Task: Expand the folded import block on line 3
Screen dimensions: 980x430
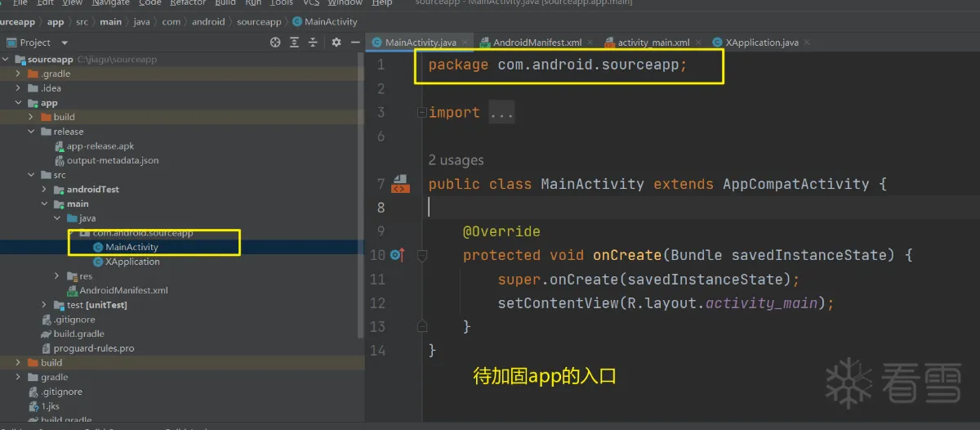Action: coord(421,113)
